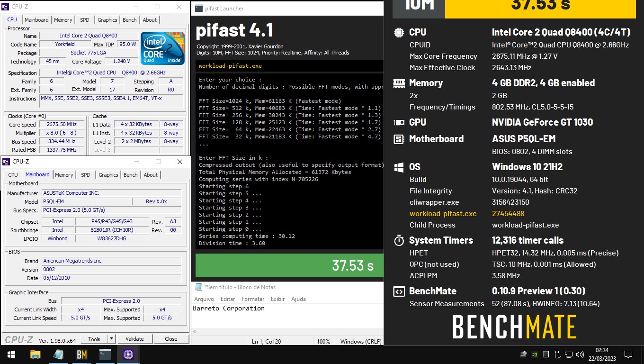Screen dimensions: 644x364
Task: Select the Manufacturer value 'ASUSTeK Computer INC.'
Action: pos(112,193)
